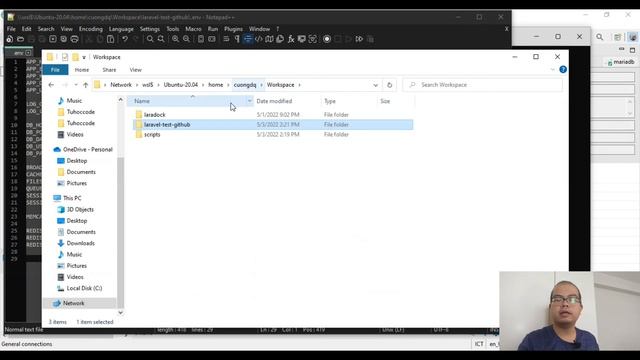Click the wsl$ breadcrumb in address bar
This screenshot has width=640, height=360.
pyautogui.click(x=148, y=85)
